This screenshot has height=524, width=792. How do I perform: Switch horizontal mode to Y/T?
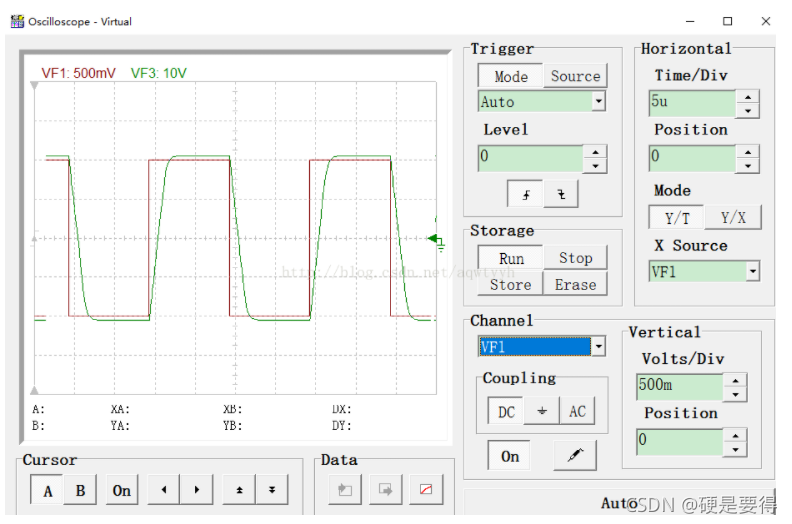677,218
